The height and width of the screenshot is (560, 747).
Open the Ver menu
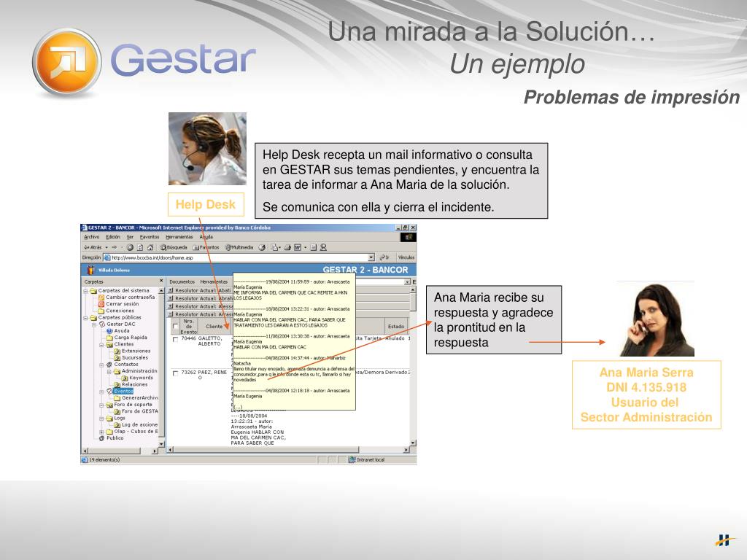(x=130, y=237)
